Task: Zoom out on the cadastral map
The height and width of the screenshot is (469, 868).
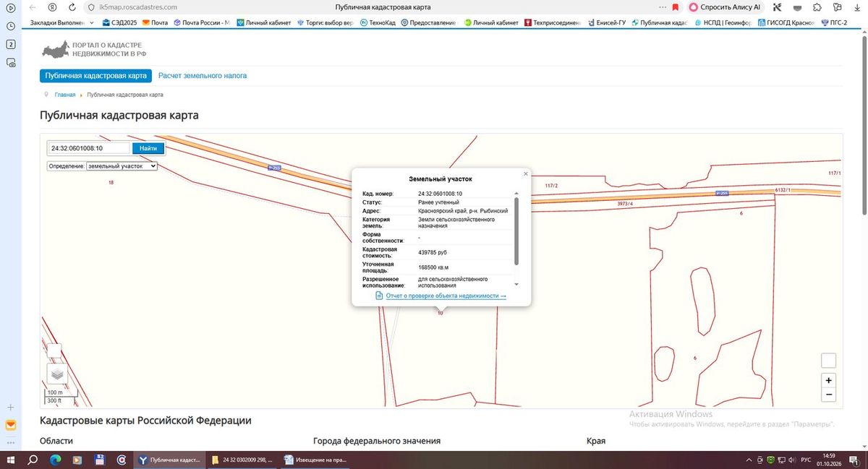Action: (829, 395)
